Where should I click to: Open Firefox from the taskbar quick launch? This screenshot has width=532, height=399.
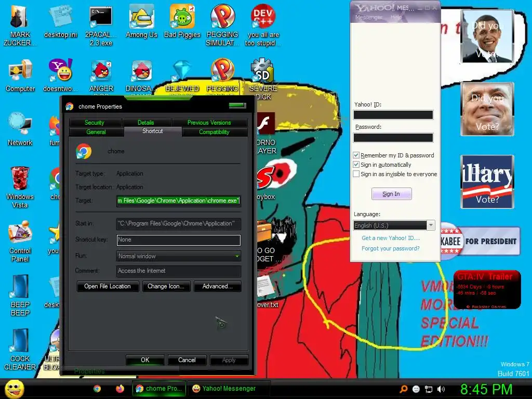120,389
